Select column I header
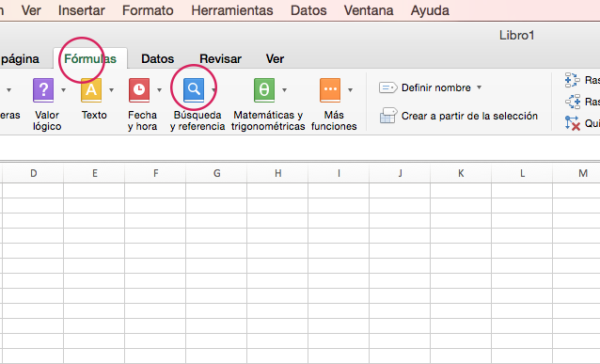Image resolution: width=600 pixels, height=364 pixels. (339, 173)
